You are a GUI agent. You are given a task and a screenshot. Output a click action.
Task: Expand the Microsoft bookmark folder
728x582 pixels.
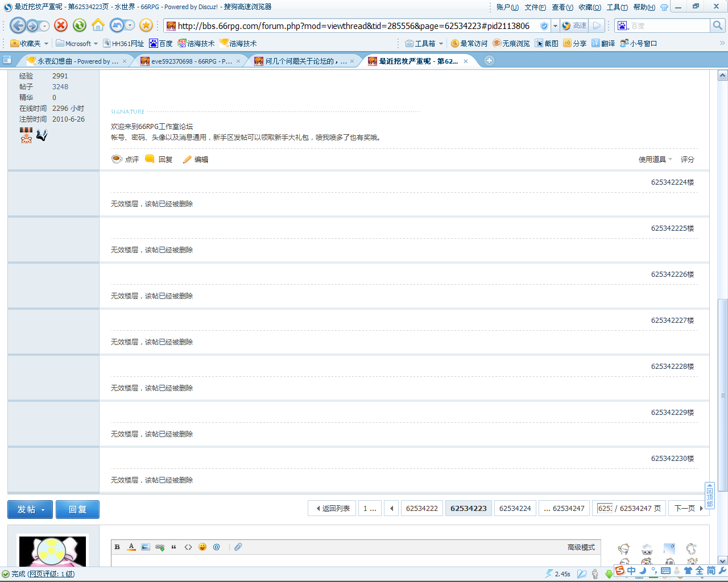pos(77,43)
